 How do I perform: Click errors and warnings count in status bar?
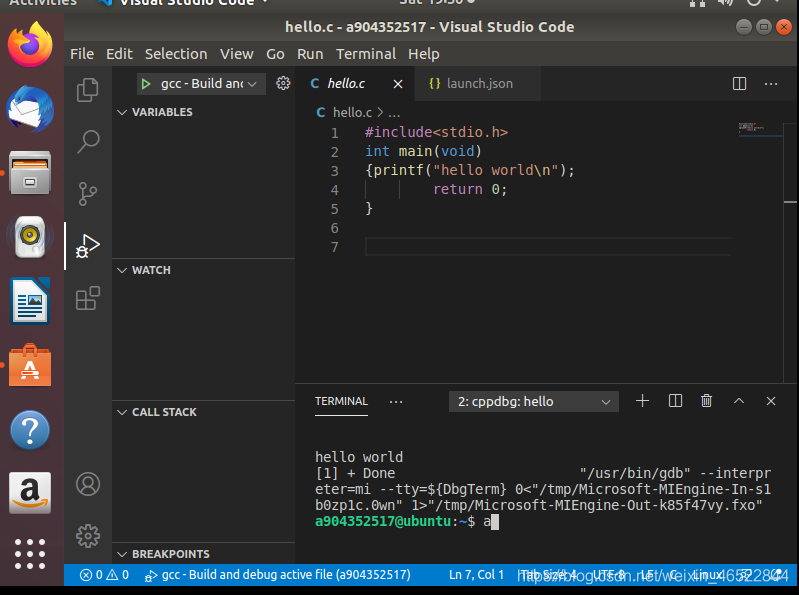coord(104,575)
